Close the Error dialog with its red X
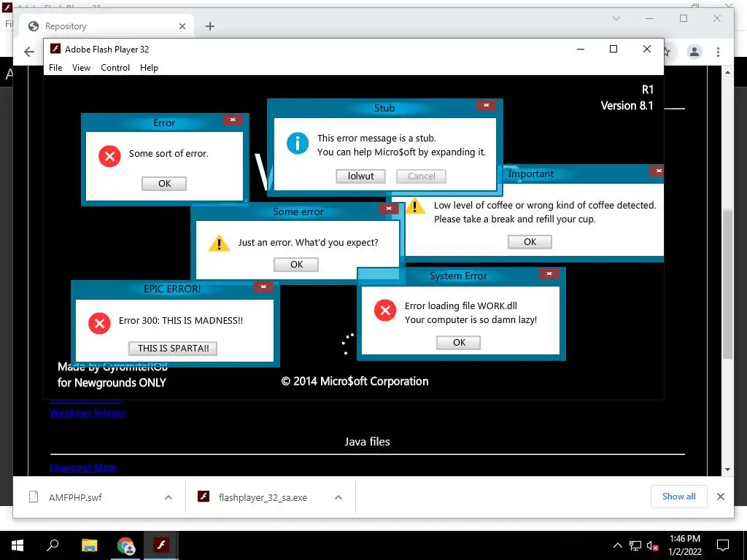Viewport: 747px width, 560px height. pyautogui.click(x=233, y=120)
